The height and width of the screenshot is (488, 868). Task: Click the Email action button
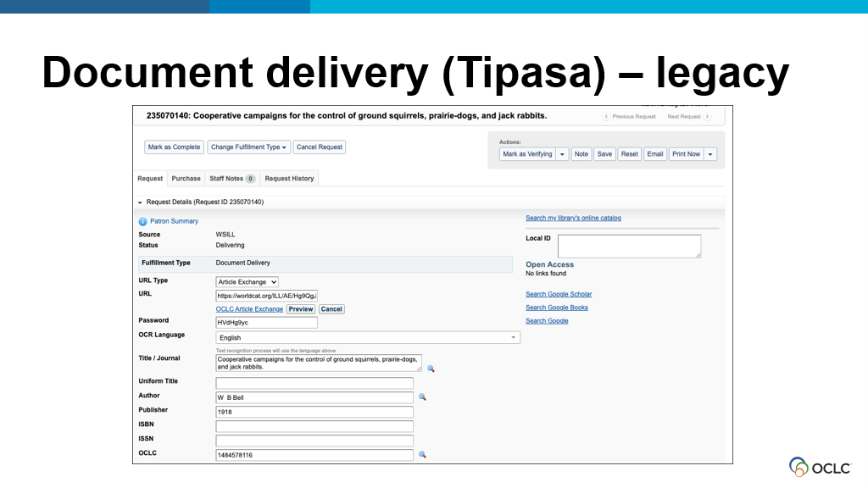tap(655, 154)
